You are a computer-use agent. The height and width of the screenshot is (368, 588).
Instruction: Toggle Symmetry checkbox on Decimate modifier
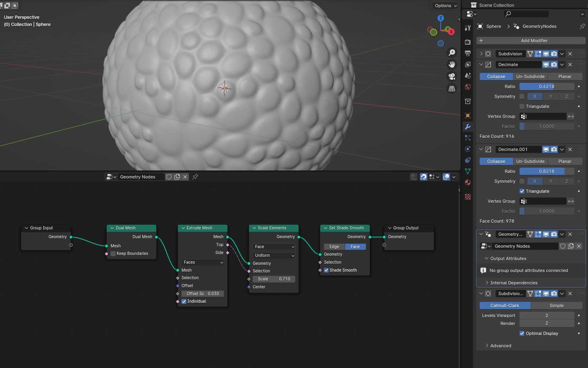pos(522,96)
